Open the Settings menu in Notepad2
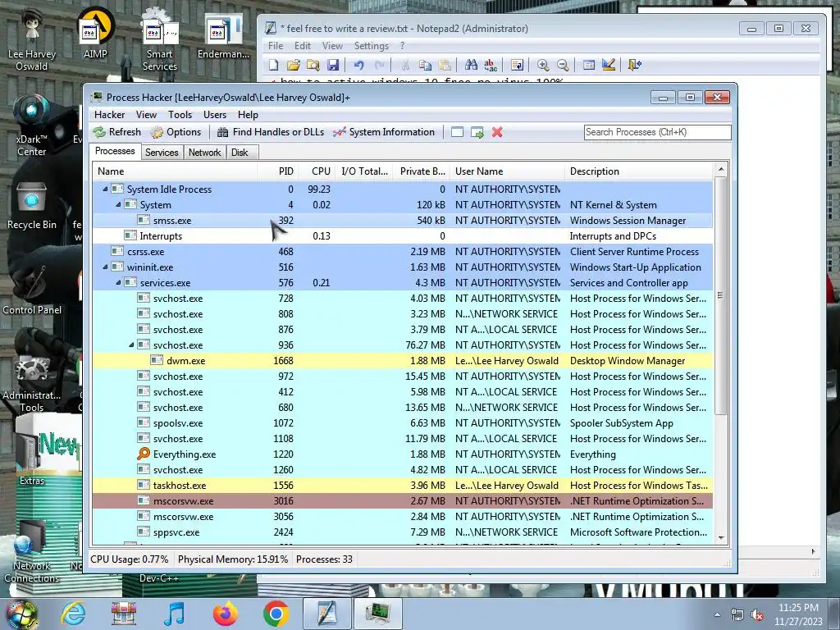The width and height of the screenshot is (840, 630). click(372, 46)
